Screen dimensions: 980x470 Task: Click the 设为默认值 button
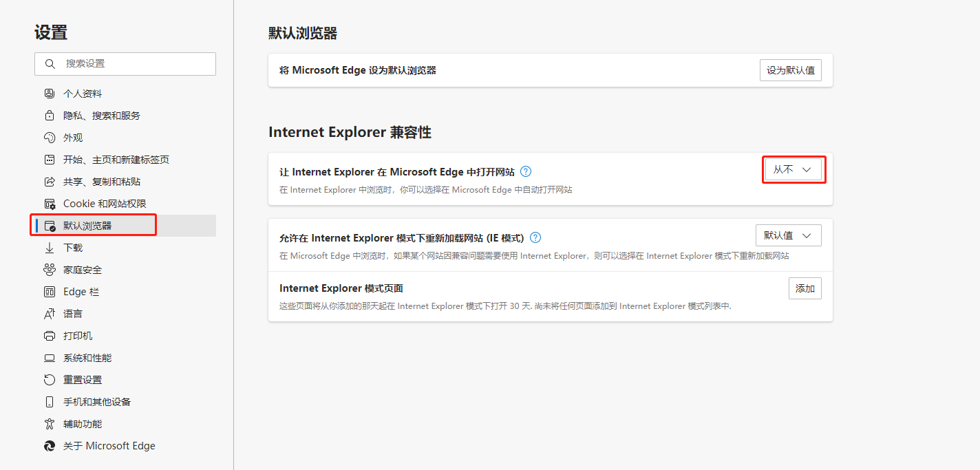click(x=791, y=70)
